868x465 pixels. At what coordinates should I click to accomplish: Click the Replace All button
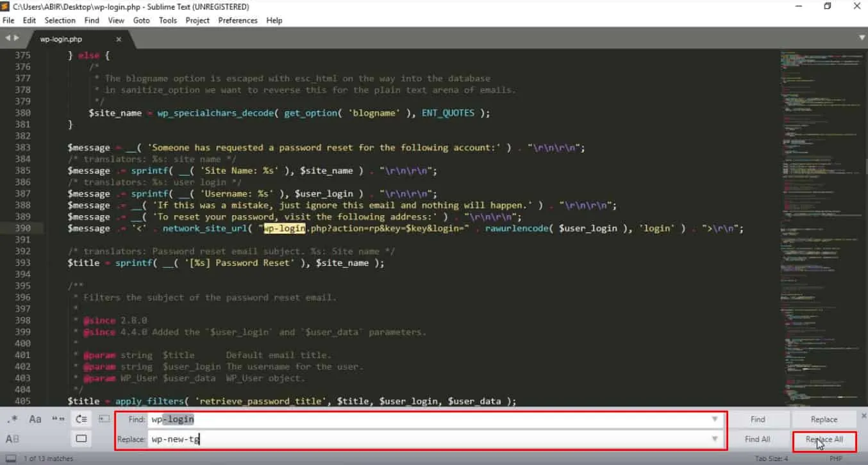click(x=824, y=439)
